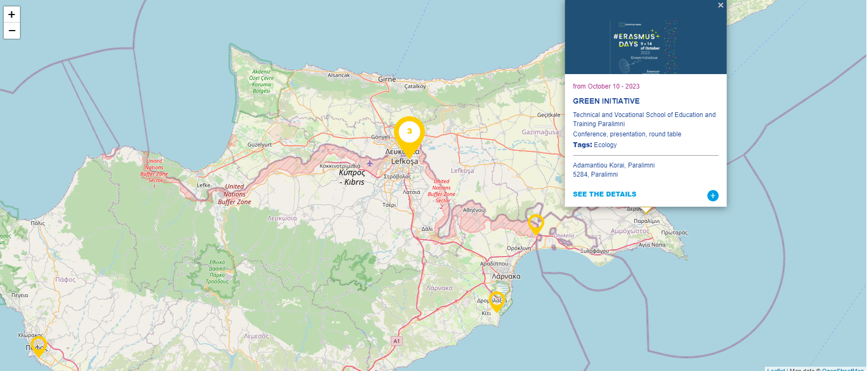Click the airport icon west of Lefkoşa
Screen dimensions: 868x371
370,163
